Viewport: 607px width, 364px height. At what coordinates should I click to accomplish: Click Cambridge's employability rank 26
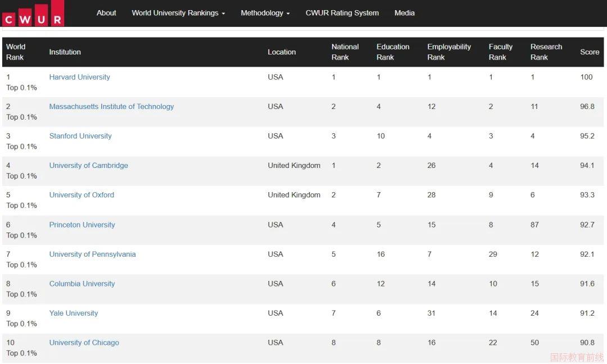431,165
